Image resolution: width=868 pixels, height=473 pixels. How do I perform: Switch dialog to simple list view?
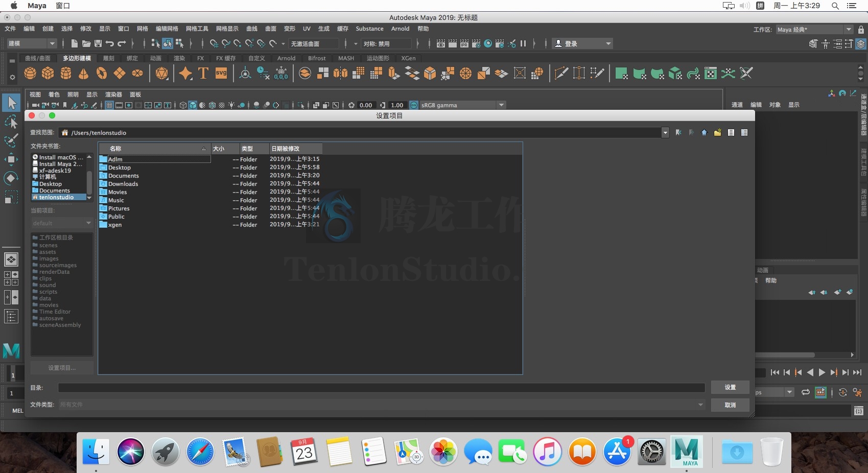point(731,133)
